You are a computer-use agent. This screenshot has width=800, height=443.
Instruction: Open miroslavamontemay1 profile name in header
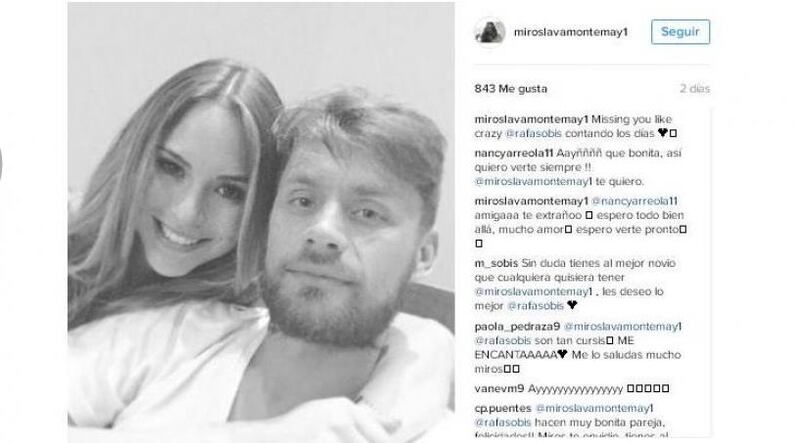pos(570,32)
